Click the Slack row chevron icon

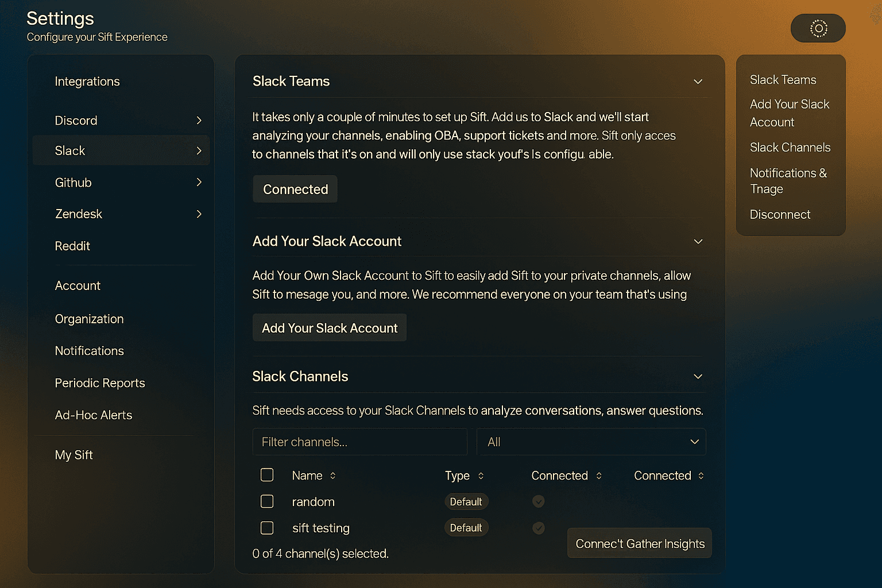(x=199, y=150)
